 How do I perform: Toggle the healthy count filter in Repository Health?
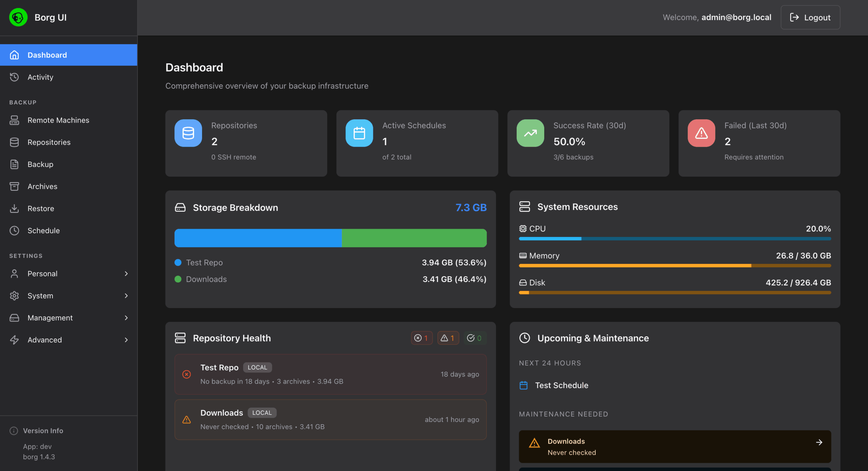coord(475,338)
